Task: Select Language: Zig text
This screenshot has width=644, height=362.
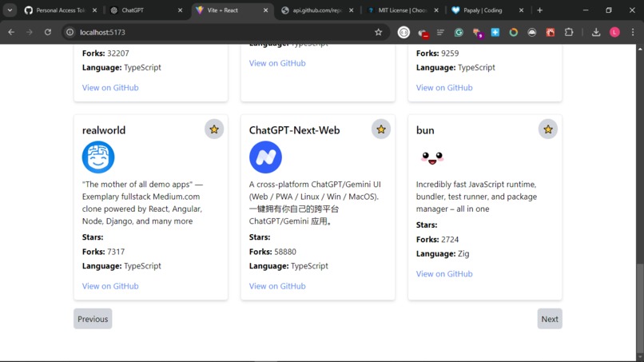Action: 443,253
